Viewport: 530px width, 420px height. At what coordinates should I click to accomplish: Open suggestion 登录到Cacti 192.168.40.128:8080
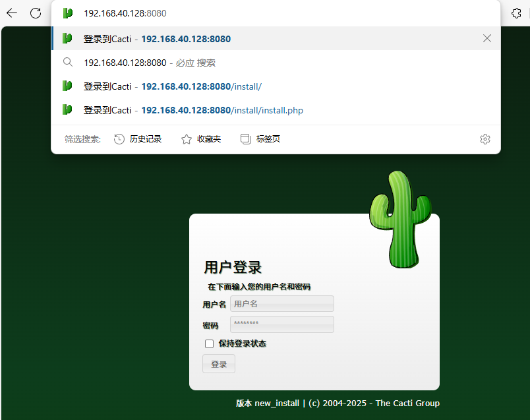tap(276, 38)
